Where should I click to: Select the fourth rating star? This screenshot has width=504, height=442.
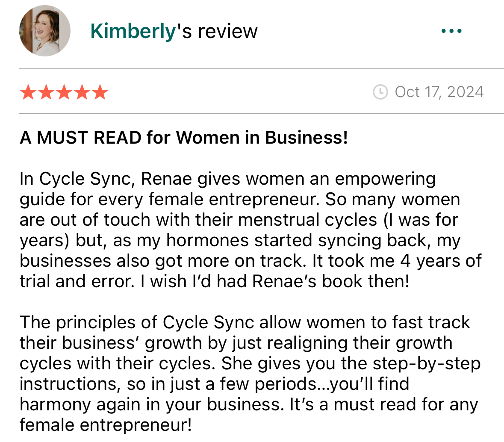point(82,92)
